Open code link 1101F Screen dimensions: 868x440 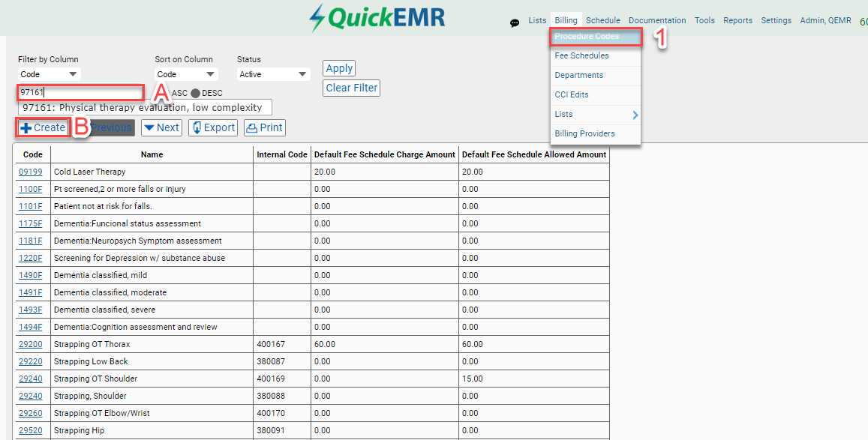(31, 206)
